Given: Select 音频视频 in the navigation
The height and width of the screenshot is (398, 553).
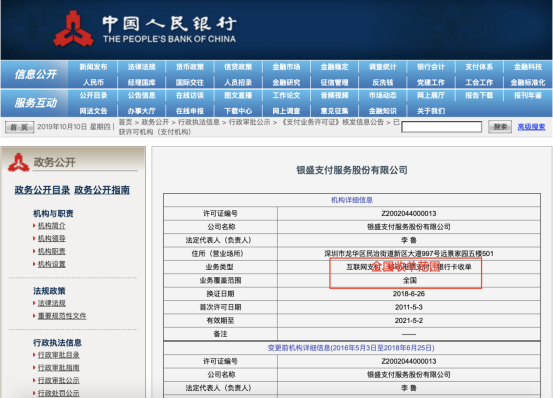Looking at the screenshot, I should pos(334,96).
